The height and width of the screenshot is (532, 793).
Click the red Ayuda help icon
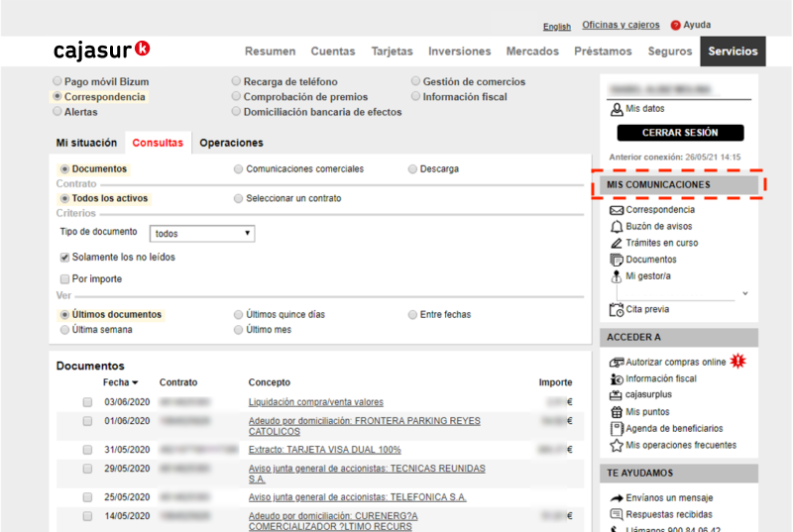tap(676, 26)
